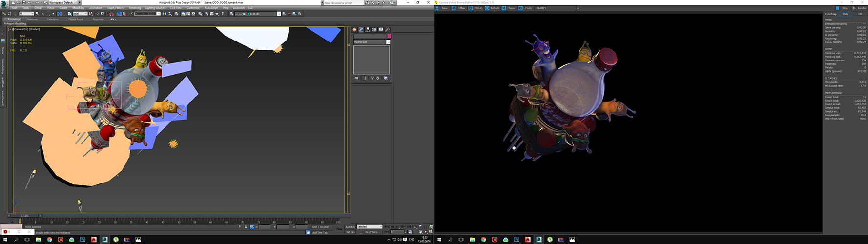Click the Pin Stack icon
This screenshot has width=868, height=244.
(356, 78)
